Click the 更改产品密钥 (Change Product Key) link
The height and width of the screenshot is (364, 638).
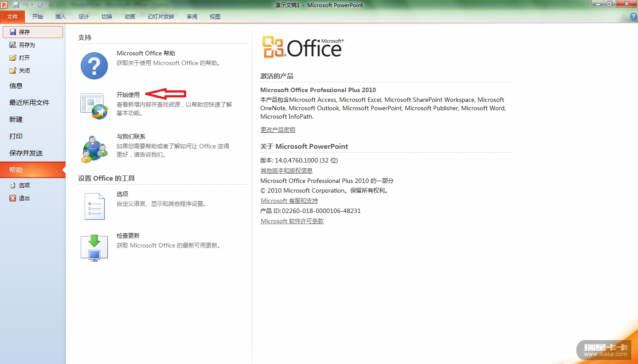278,130
